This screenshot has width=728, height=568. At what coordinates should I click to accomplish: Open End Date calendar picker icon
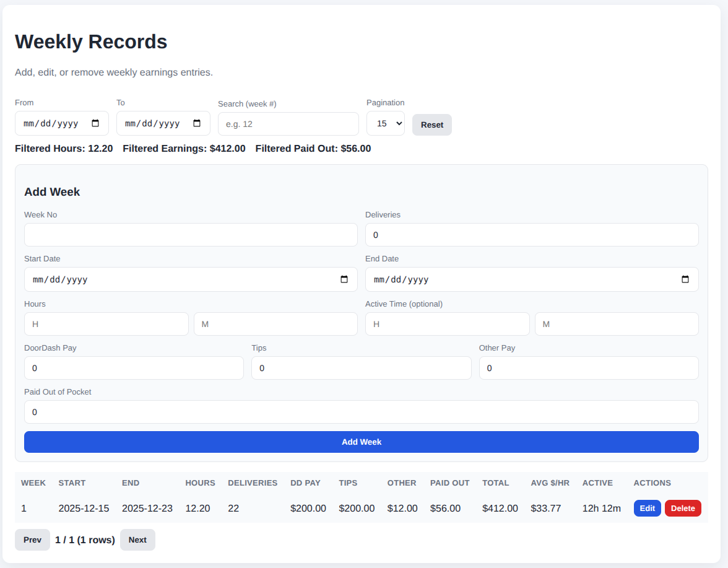click(x=685, y=279)
